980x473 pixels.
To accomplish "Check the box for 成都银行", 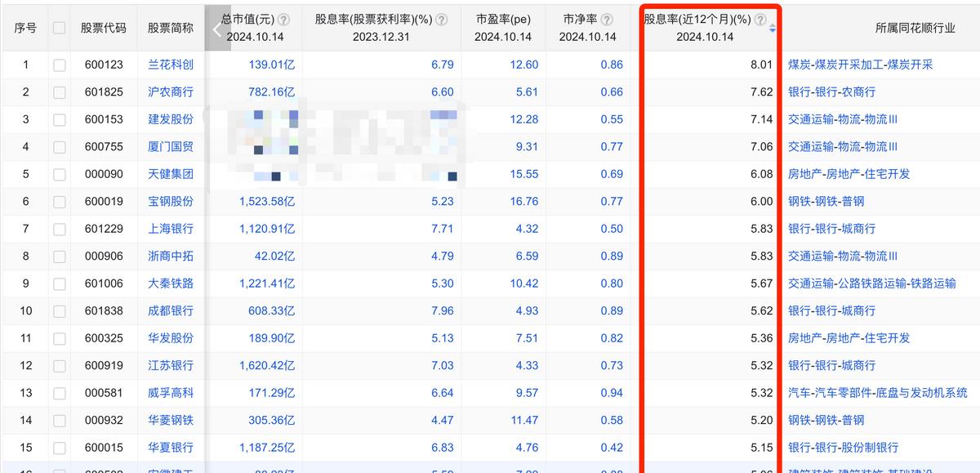I will 59,311.
